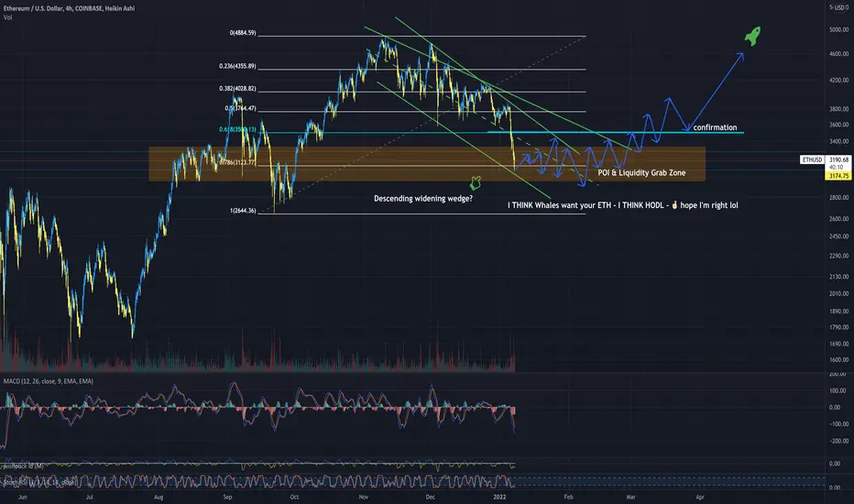Select the ETHUSD price label tag
The width and height of the screenshot is (854, 504).
click(812, 159)
